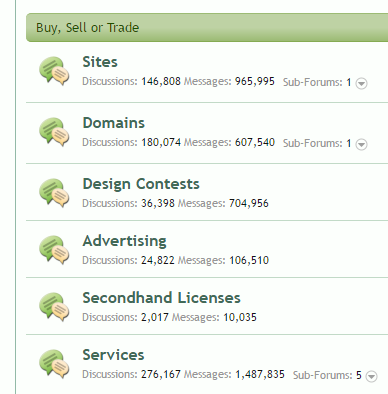Open the Domains forum link
Viewport: 388px width, 394px height.
(x=114, y=123)
